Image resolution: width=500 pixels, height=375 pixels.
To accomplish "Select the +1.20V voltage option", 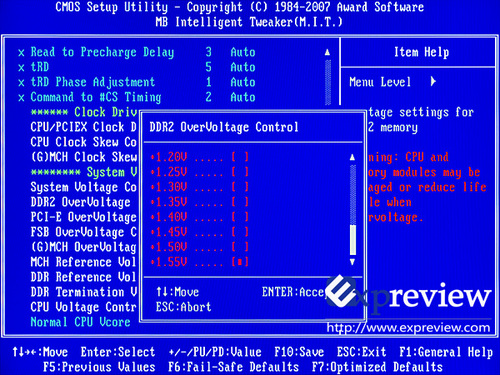I will pos(200,157).
